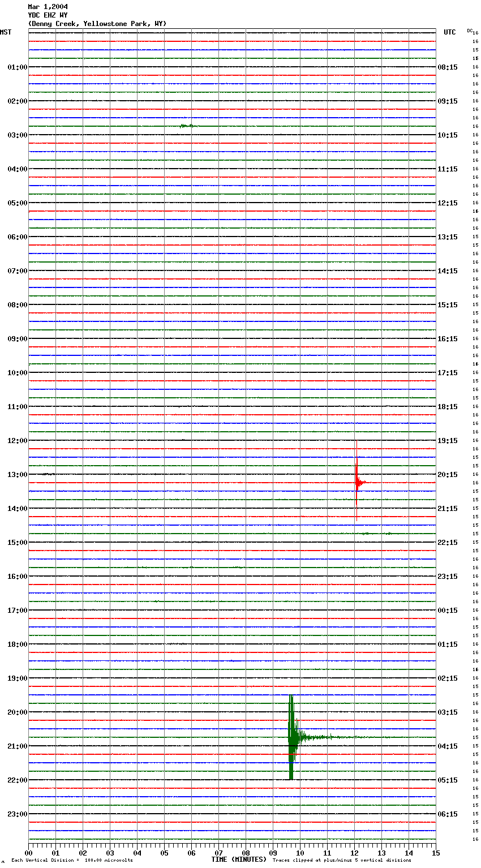Select the 01:00 MST time label
481x868 pixels.
18,67
